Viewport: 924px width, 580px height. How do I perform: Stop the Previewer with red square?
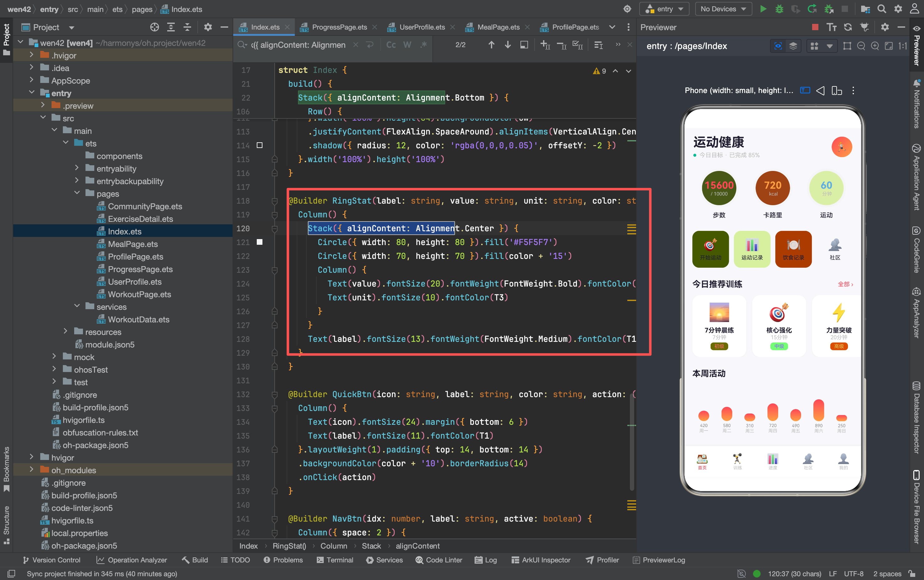pos(815,27)
